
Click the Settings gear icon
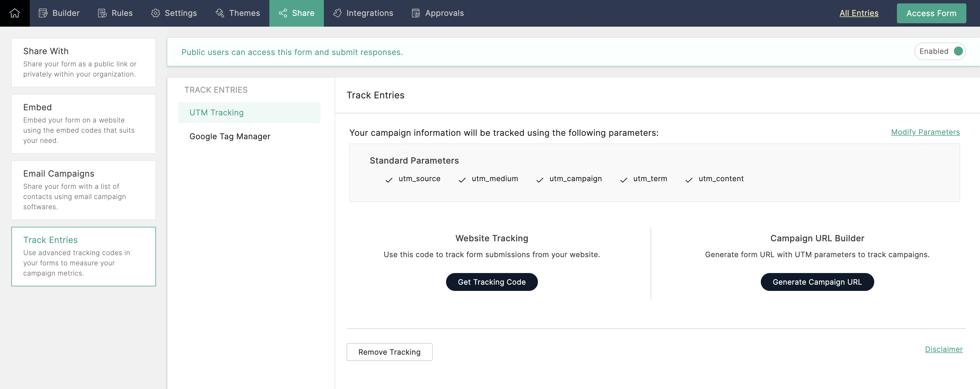click(x=155, y=13)
